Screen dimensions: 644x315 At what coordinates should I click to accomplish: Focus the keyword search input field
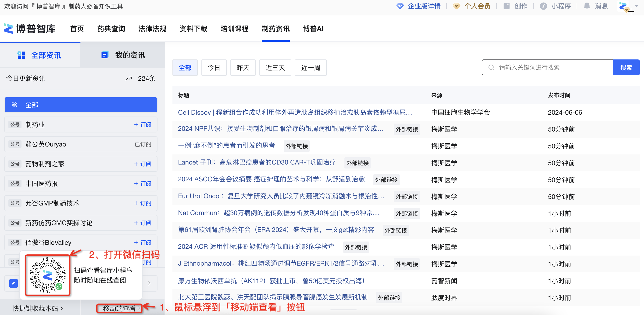[547, 67]
